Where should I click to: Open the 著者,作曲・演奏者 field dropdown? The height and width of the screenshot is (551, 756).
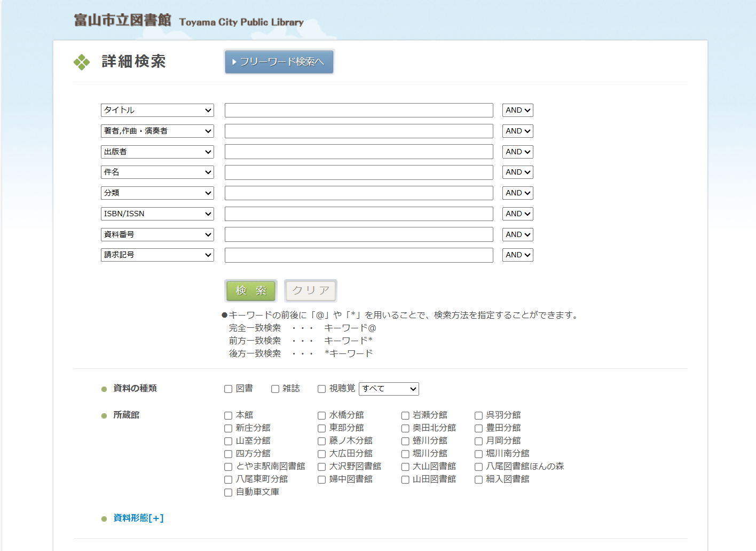click(157, 131)
